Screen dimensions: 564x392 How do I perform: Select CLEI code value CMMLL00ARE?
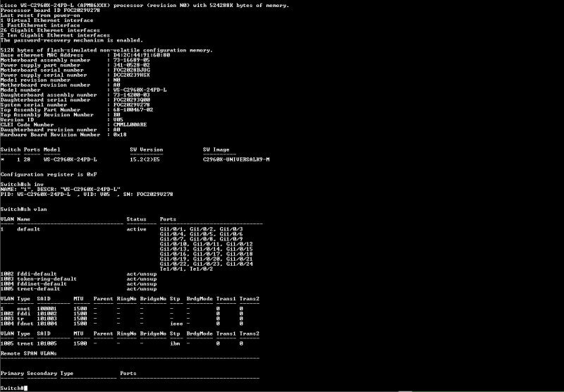coord(130,125)
